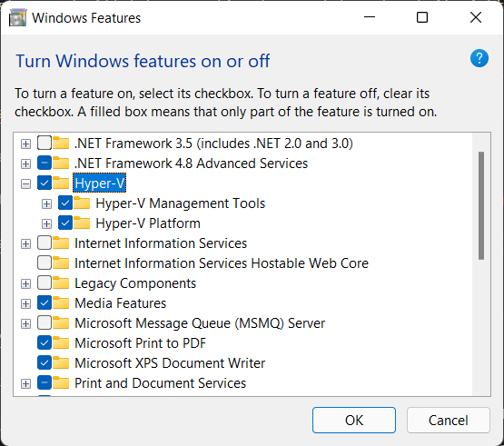Toggle .NET Framework 4.8 Advanced Services checkbox

[x=44, y=163]
